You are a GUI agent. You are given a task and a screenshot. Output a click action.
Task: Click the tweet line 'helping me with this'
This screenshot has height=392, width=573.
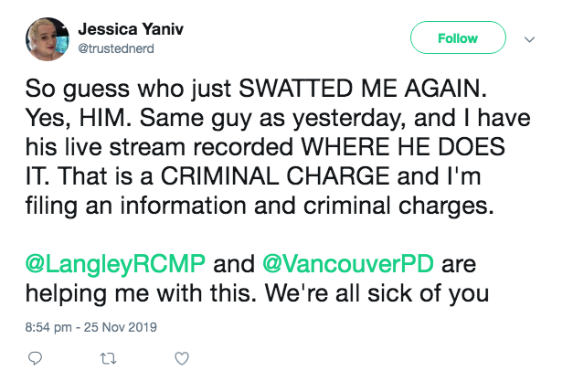tap(141, 293)
